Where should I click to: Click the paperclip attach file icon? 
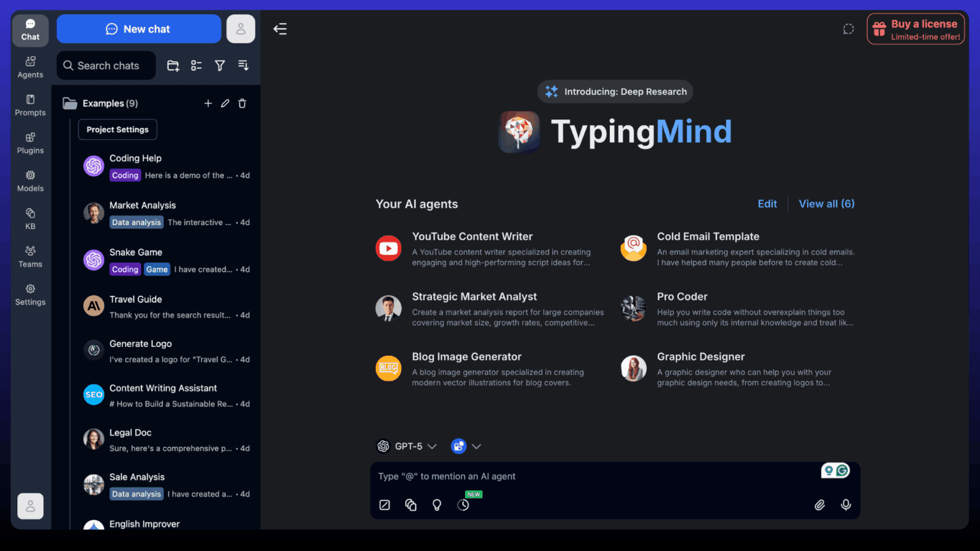coord(820,504)
